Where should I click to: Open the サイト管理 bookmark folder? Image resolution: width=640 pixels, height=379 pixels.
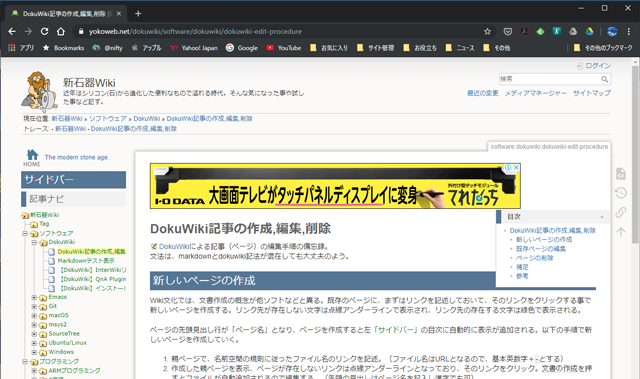tap(376, 48)
